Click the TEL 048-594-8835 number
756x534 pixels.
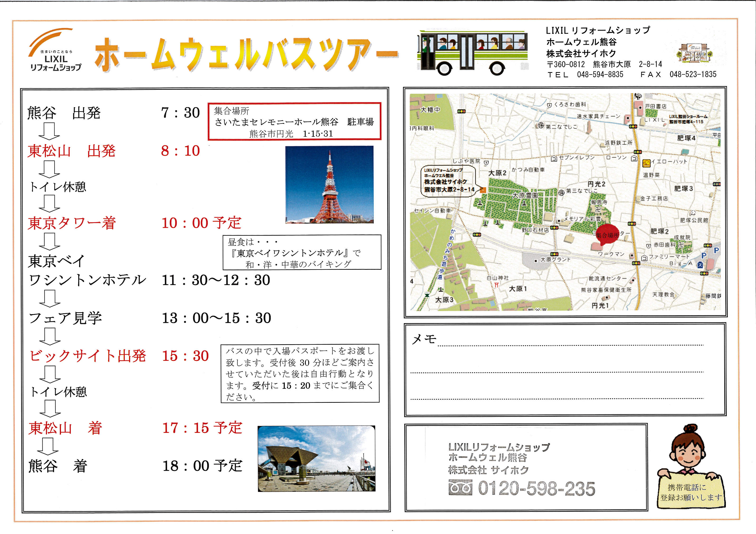tap(600, 74)
